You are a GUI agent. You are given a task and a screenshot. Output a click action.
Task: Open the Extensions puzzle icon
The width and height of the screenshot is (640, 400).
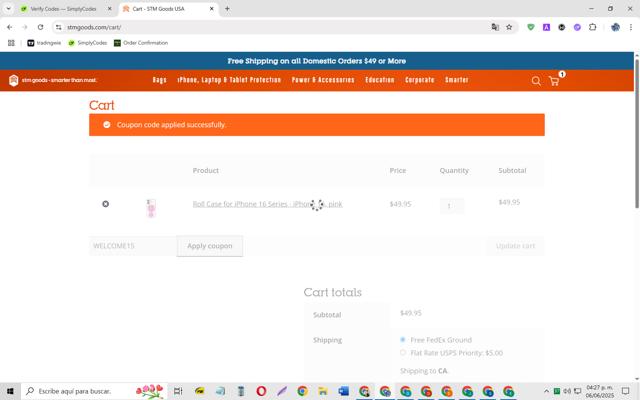[x=593, y=27]
